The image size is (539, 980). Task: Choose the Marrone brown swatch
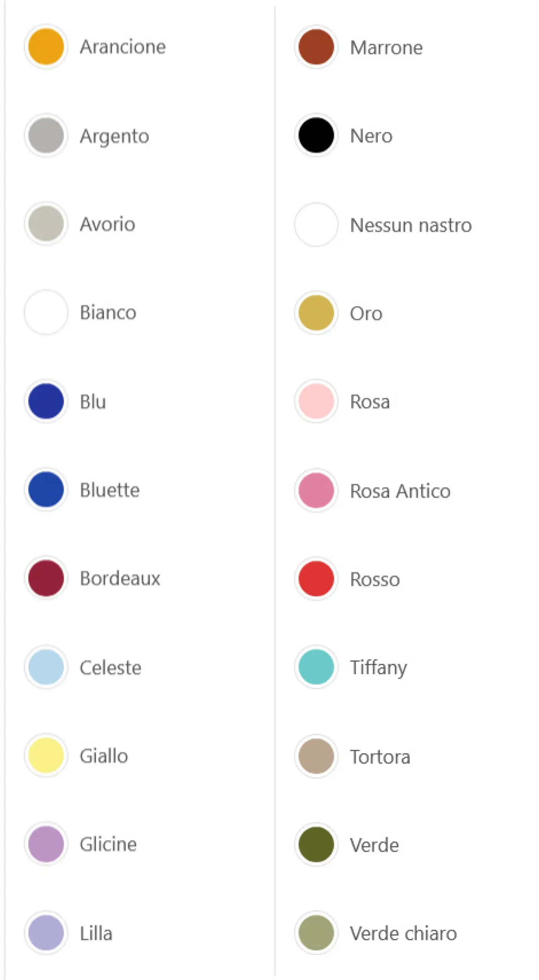[x=316, y=47]
